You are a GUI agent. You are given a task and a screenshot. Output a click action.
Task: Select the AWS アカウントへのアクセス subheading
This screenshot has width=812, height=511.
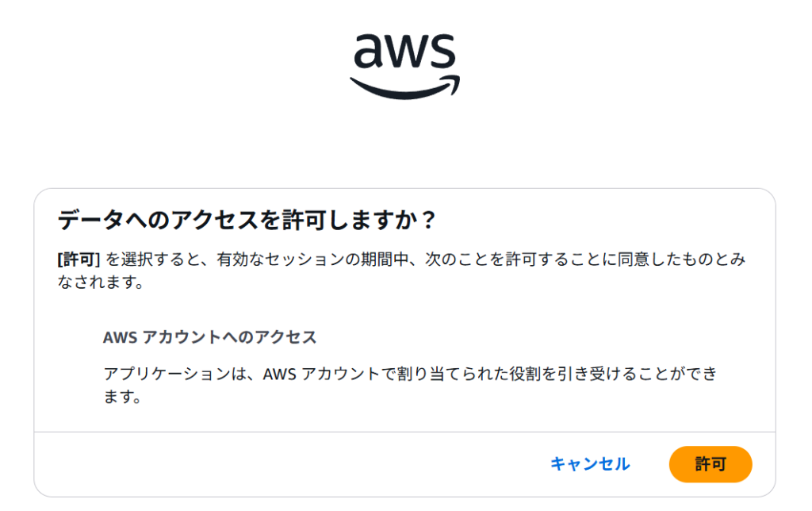[209, 337]
